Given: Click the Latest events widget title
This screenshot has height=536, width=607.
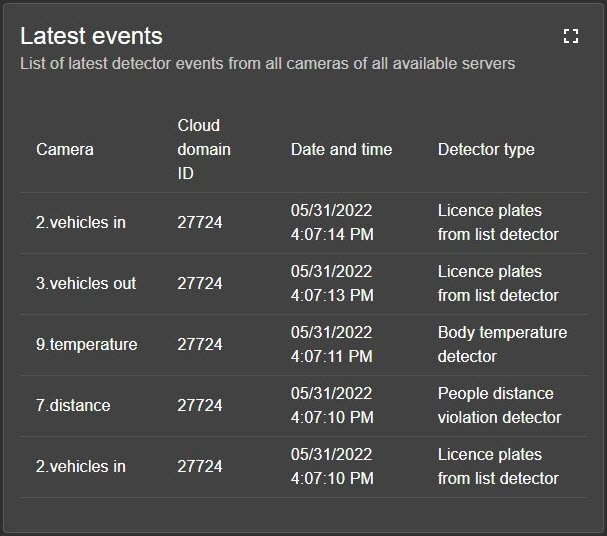Looking at the screenshot, I should click(91, 36).
